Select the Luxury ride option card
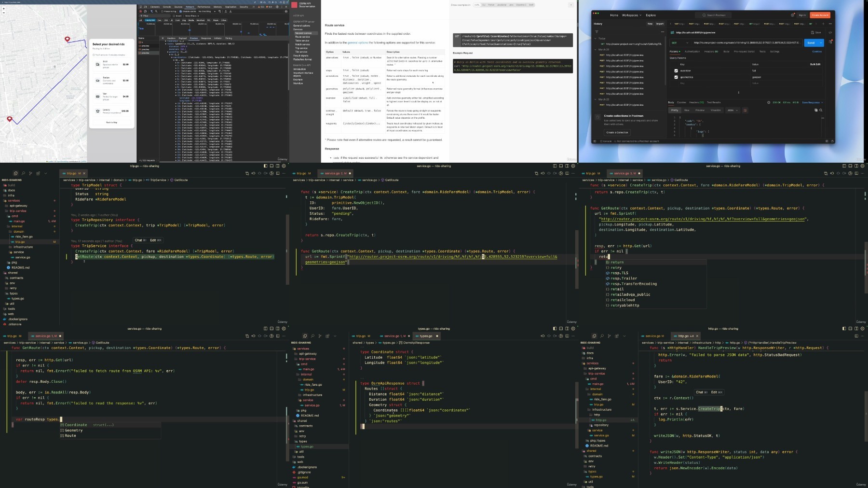 point(111,111)
